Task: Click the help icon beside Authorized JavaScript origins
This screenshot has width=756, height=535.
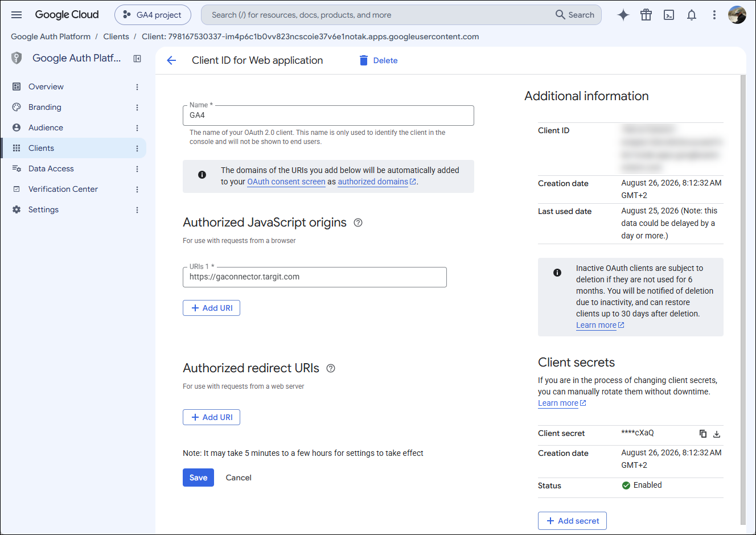Action: (x=358, y=223)
